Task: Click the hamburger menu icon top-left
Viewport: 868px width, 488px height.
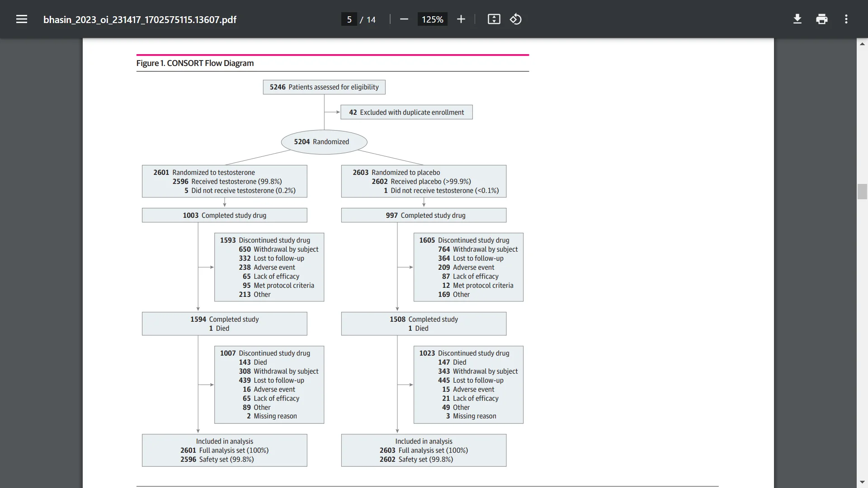Action: point(21,19)
